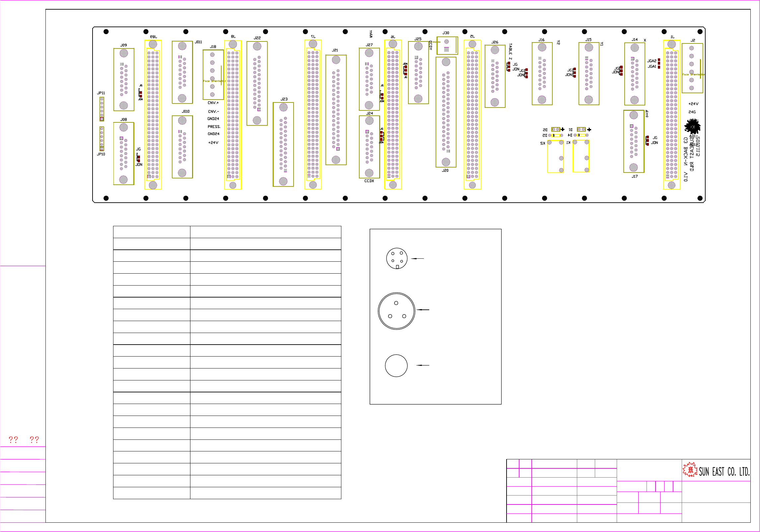This screenshot has height=532, width=760.
Task: Select the four-pin round connector symbol
Action: 397,258
